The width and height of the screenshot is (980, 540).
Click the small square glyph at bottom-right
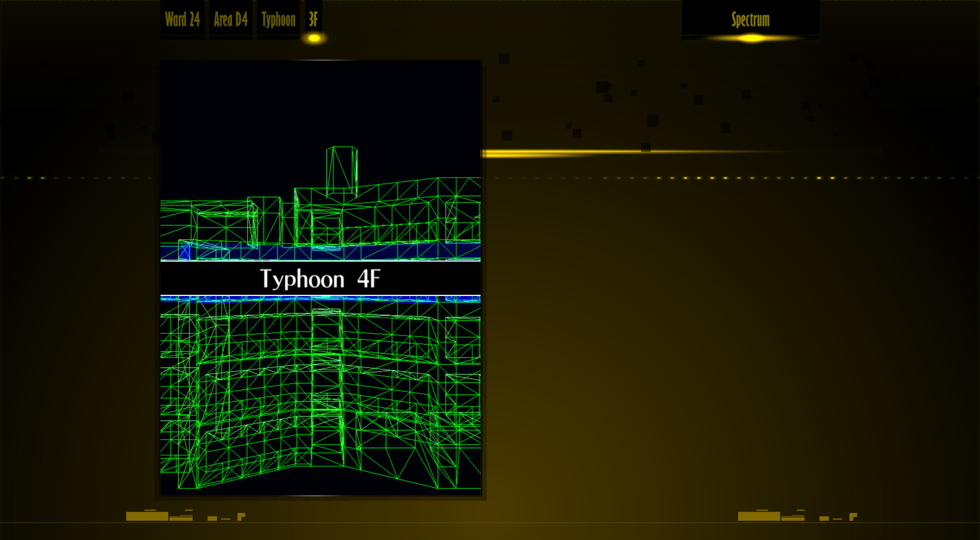click(824, 518)
